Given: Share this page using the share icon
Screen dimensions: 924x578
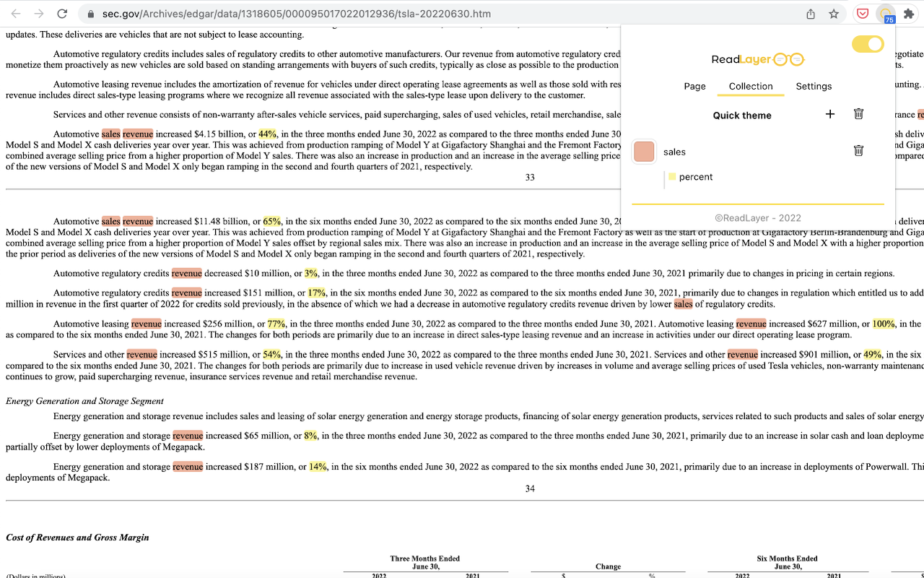Looking at the screenshot, I should (811, 14).
